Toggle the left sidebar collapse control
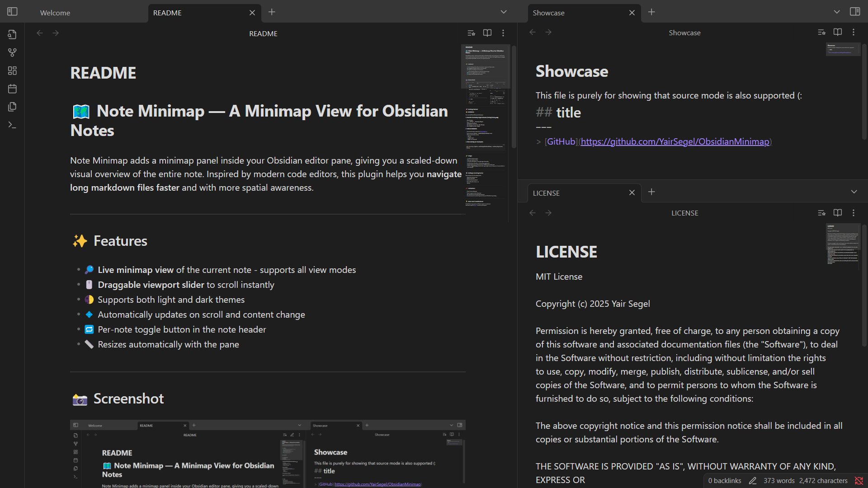Screen dimensions: 868x488 point(12,11)
